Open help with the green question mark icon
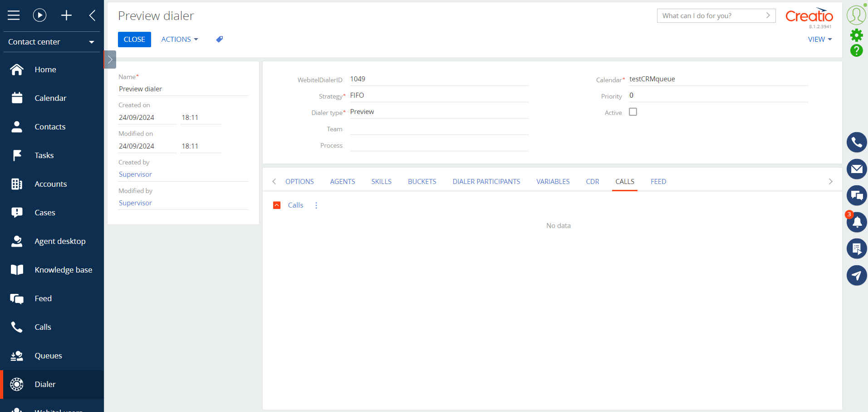The image size is (868, 412). coord(856,50)
